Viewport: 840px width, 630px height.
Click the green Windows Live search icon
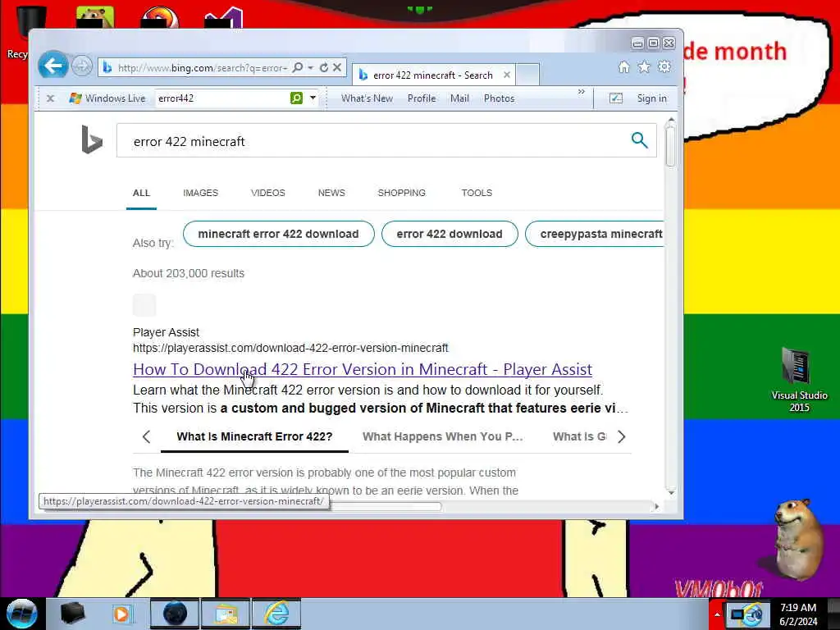296,98
